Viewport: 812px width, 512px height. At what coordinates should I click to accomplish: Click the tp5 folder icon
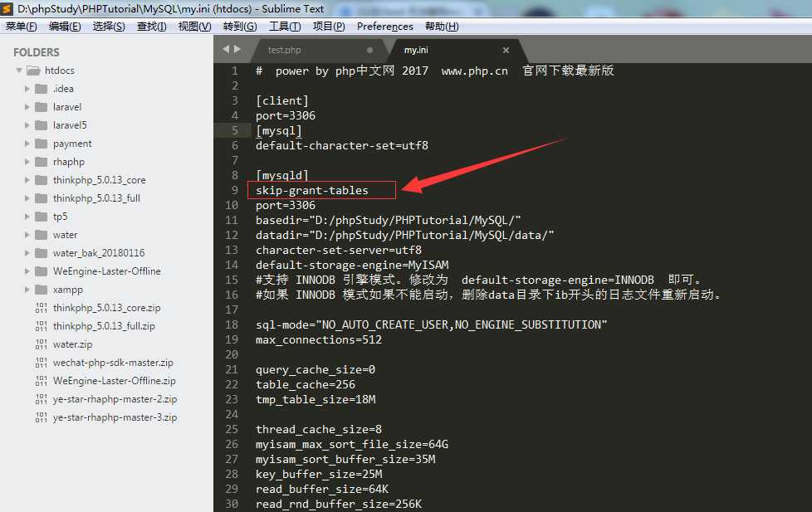(42, 217)
